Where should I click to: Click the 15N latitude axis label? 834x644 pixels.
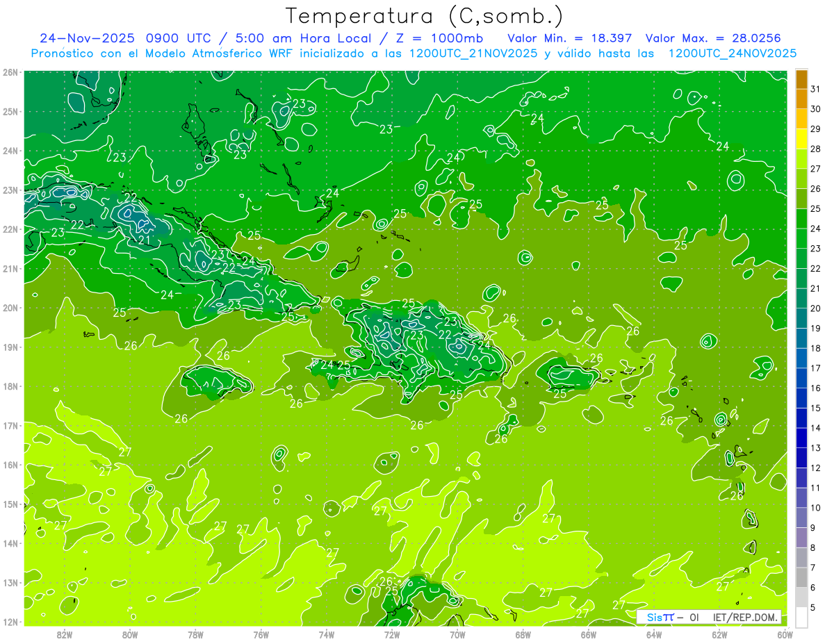coord(10,504)
